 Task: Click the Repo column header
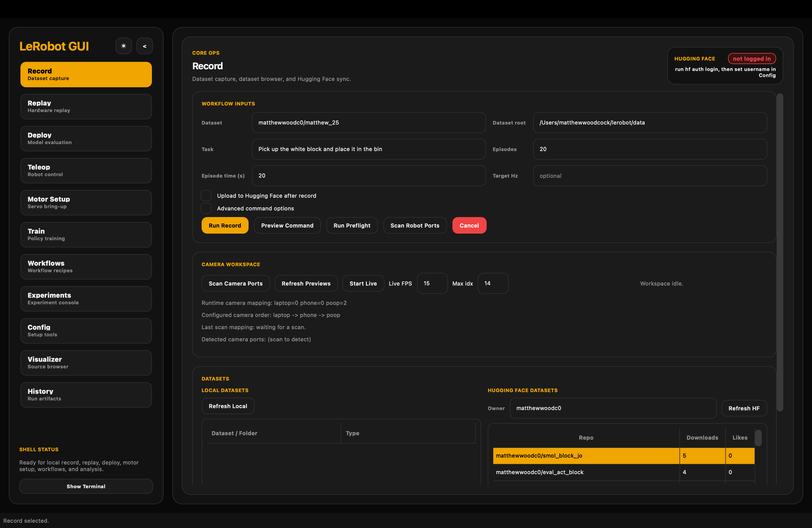[586, 438]
